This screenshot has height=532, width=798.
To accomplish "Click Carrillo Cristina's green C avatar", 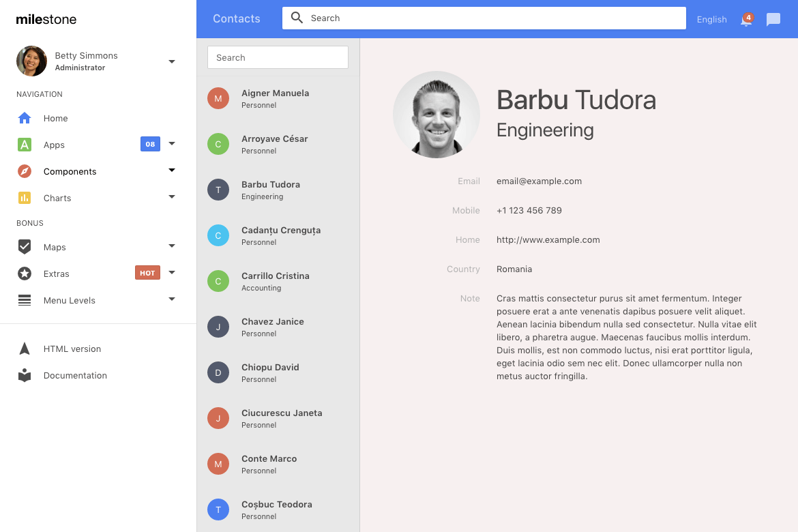I will click(218, 281).
